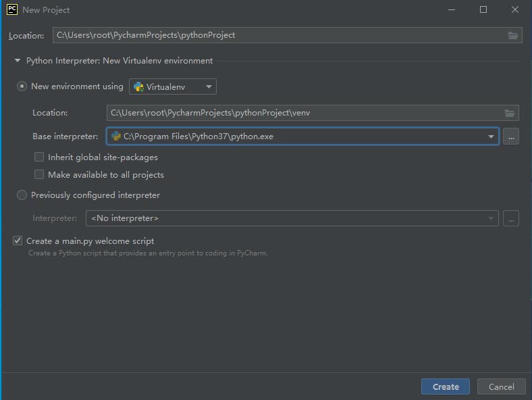Viewport: 532px width, 400px height.
Task: Click folder icon in venv Location field
Action: click(510, 113)
